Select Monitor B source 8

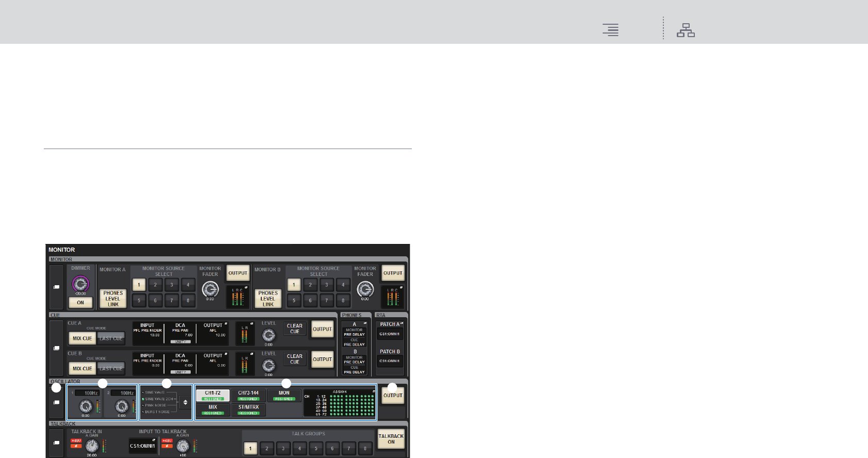(343, 300)
